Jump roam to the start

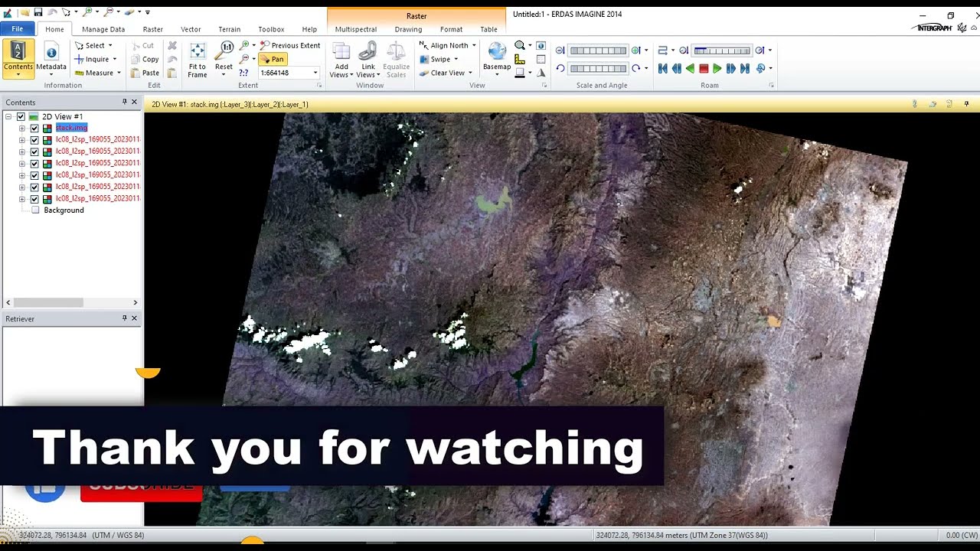pos(663,69)
